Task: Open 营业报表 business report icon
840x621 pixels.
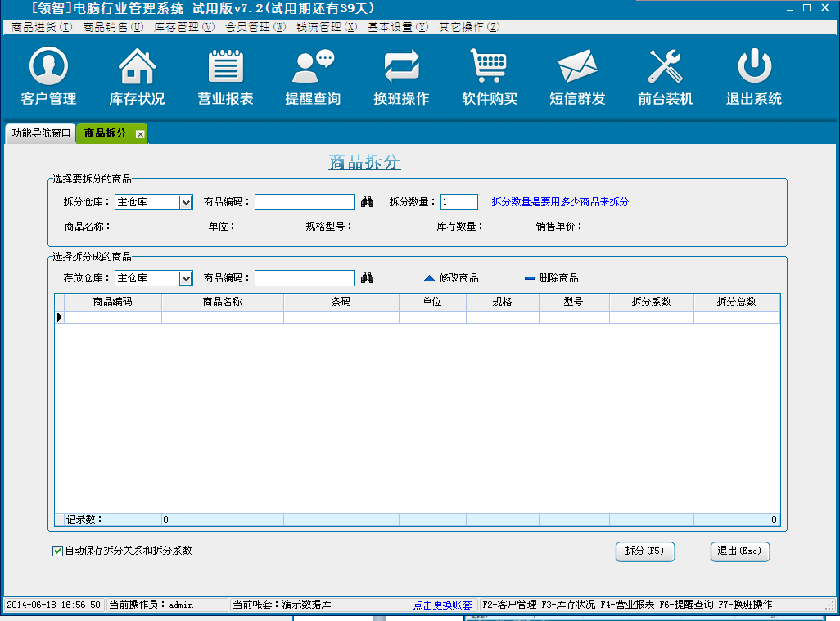Action: click(x=225, y=67)
